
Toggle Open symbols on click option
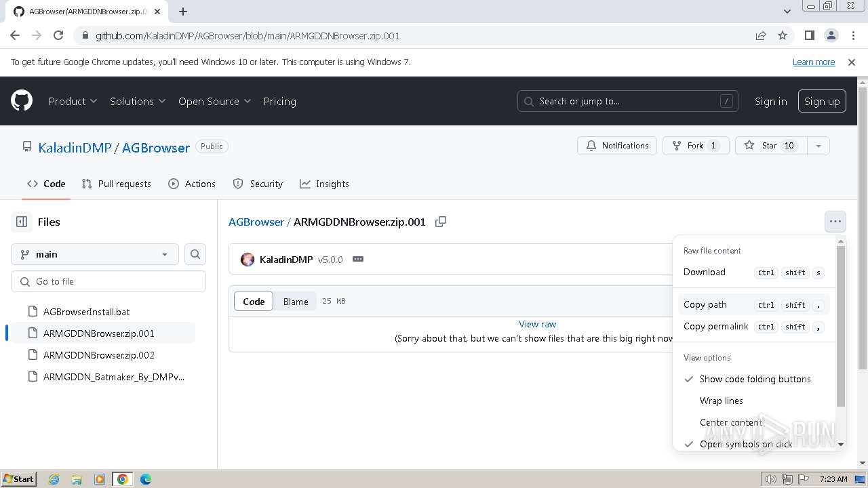pos(753,444)
